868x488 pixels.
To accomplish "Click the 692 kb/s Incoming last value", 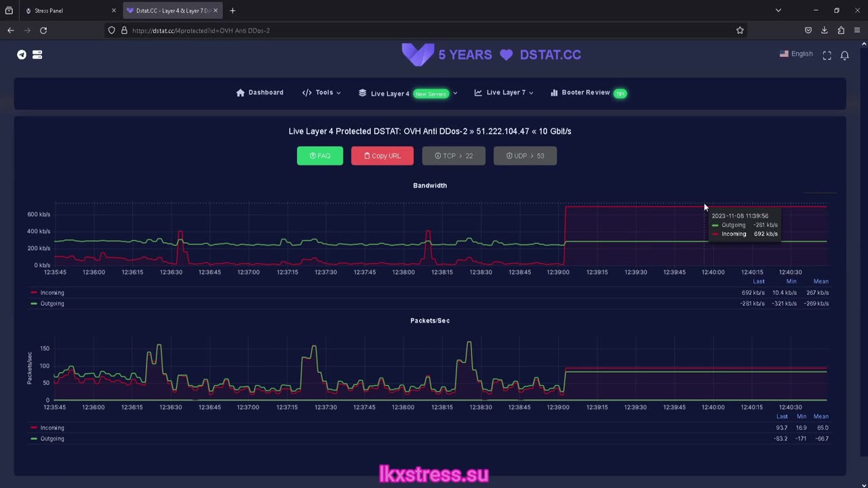I will tap(753, 293).
